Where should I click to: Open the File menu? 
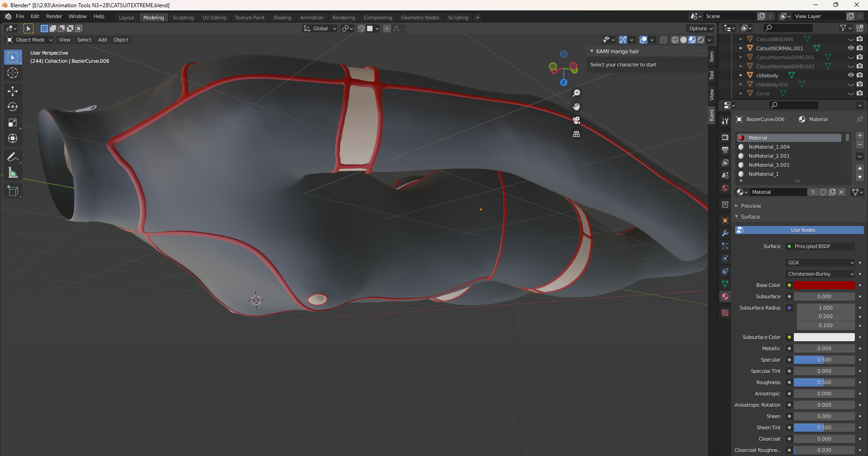(20, 16)
